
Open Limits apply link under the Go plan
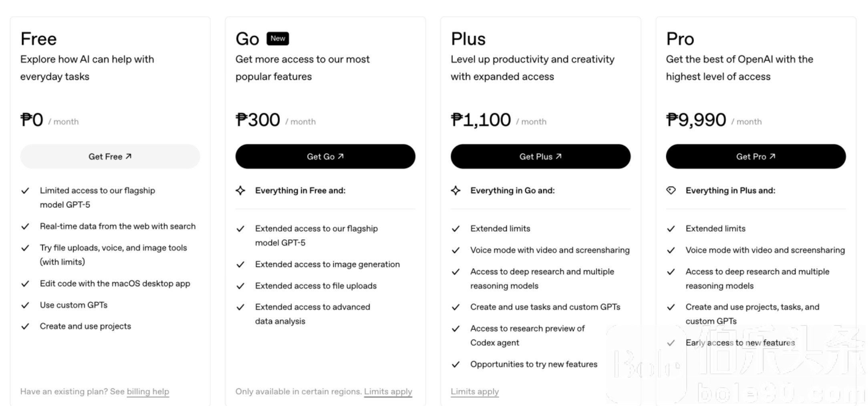click(388, 392)
